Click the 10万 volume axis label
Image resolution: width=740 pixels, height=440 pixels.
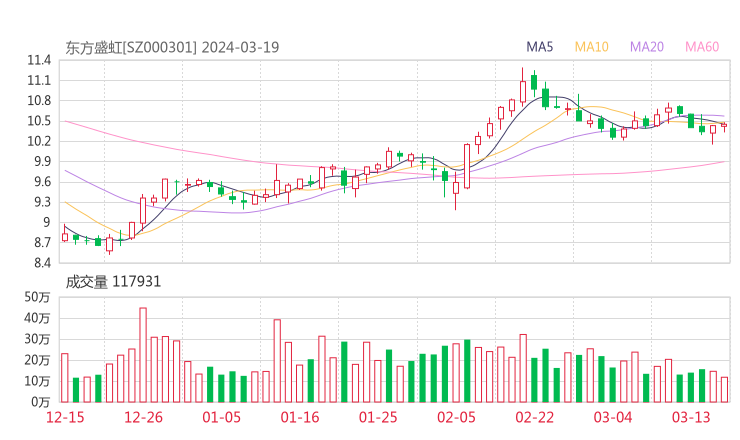[x=37, y=381]
